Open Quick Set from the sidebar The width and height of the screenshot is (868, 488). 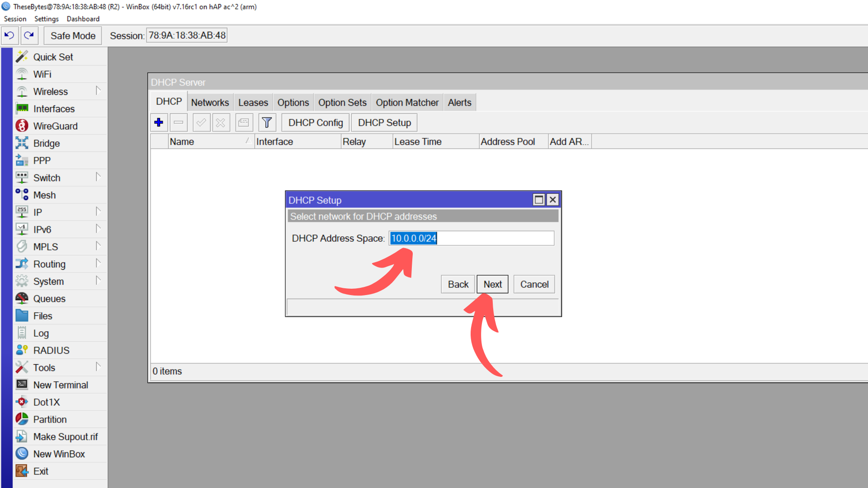point(53,56)
